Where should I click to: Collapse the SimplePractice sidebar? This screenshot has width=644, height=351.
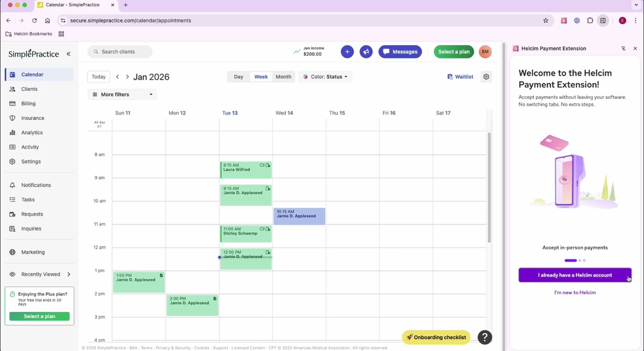[69, 54]
